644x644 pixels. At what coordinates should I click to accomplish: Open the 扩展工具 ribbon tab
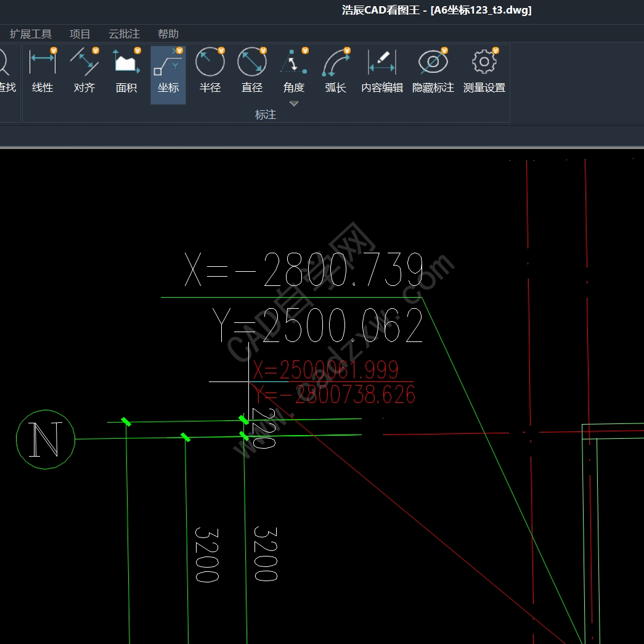pyautogui.click(x=30, y=34)
